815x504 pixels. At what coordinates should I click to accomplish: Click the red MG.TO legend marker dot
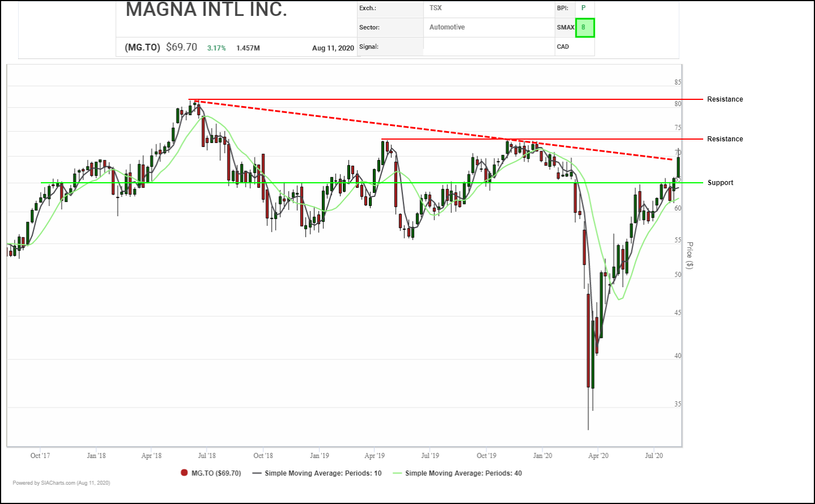184,473
